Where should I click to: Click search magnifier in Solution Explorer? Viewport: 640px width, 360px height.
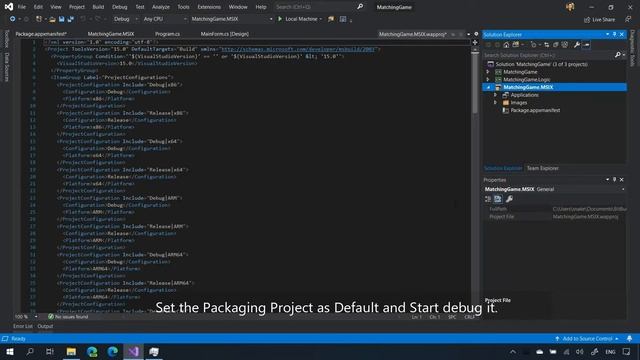[618, 55]
